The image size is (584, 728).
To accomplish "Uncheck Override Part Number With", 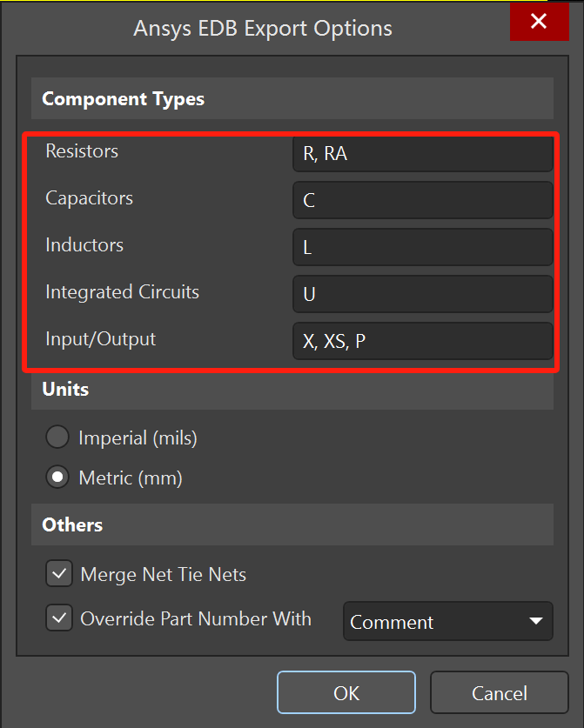I will 59,619.
